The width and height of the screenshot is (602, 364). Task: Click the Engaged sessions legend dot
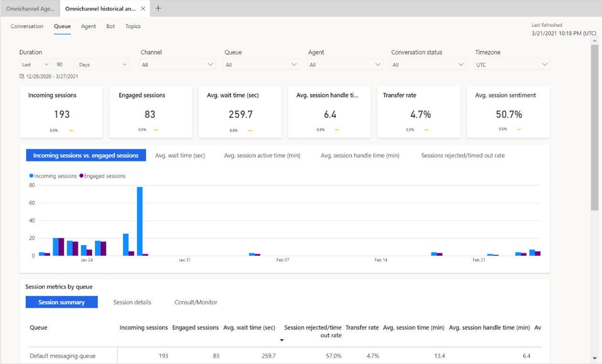pos(82,176)
